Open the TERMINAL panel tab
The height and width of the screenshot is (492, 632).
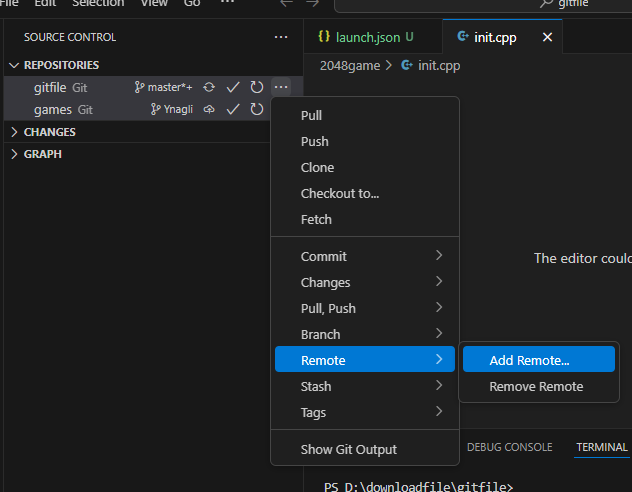(602, 447)
